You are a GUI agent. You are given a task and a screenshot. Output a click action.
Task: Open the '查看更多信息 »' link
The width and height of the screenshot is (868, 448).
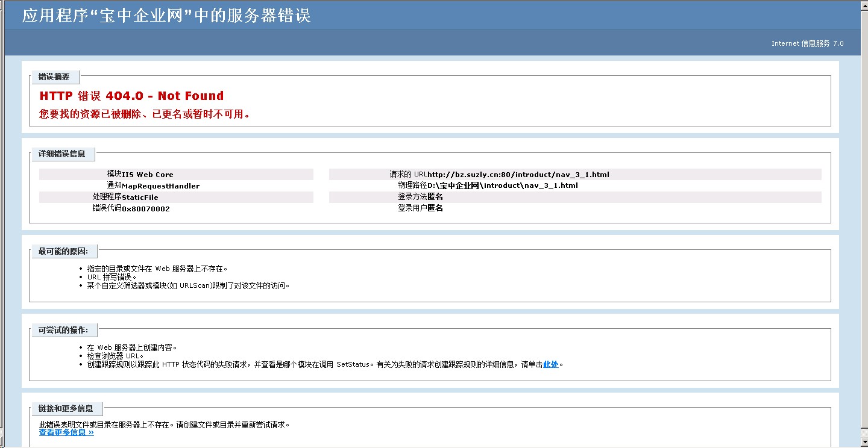click(x=66, y=432)
